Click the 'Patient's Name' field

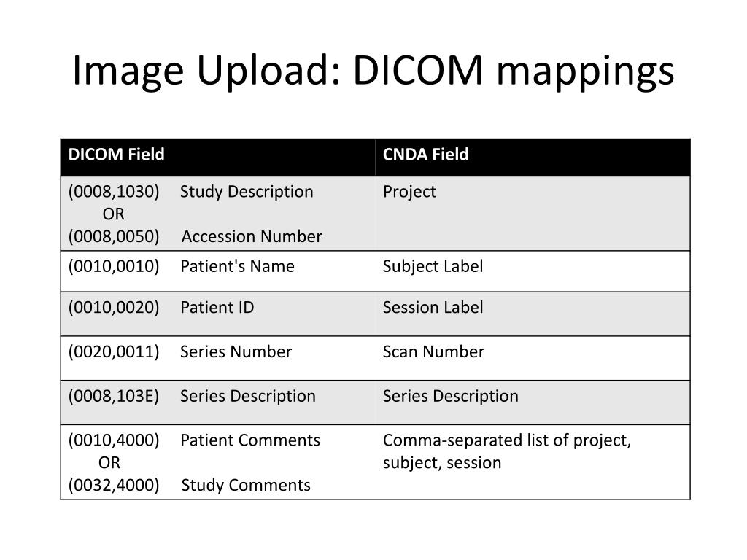click(237, 266)
